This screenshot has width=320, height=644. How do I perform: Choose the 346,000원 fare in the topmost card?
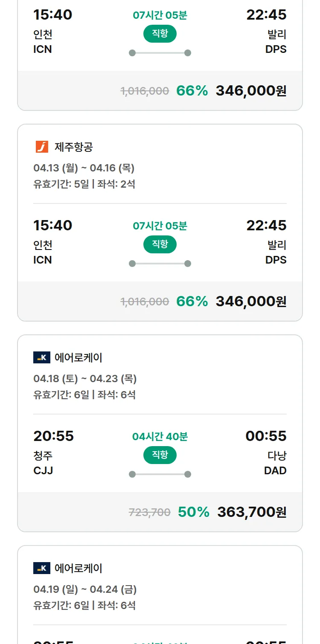pos(251,90)
